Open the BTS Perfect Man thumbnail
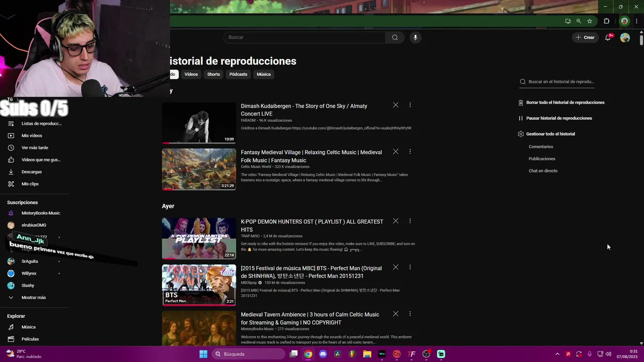The height and width of the screenshot is (362, 644). click(x=199, y=285)
